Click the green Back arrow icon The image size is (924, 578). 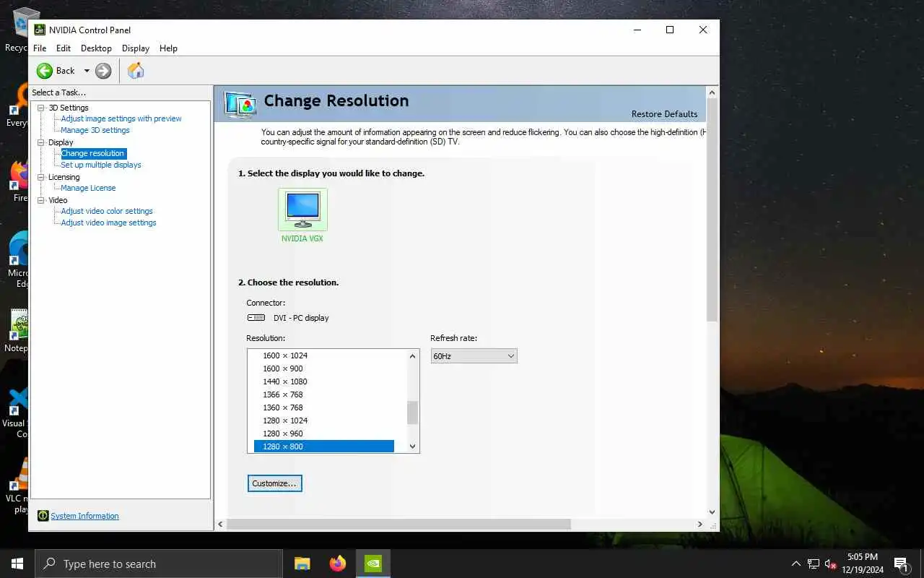point(45,71)
